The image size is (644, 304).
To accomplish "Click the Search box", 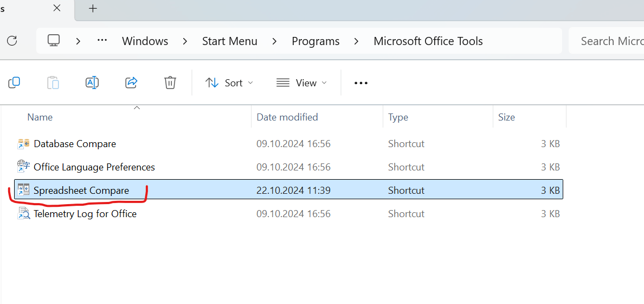I will [x=606, y=41].
